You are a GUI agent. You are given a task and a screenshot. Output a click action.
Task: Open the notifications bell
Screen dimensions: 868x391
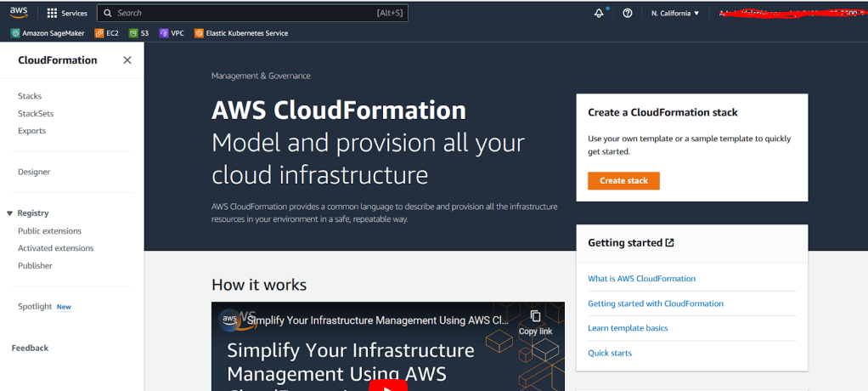[600, 13]
